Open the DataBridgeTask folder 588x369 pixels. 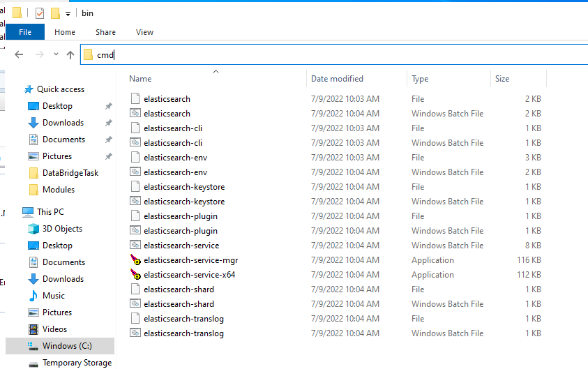pyautogui.click(x=70, y=173)
